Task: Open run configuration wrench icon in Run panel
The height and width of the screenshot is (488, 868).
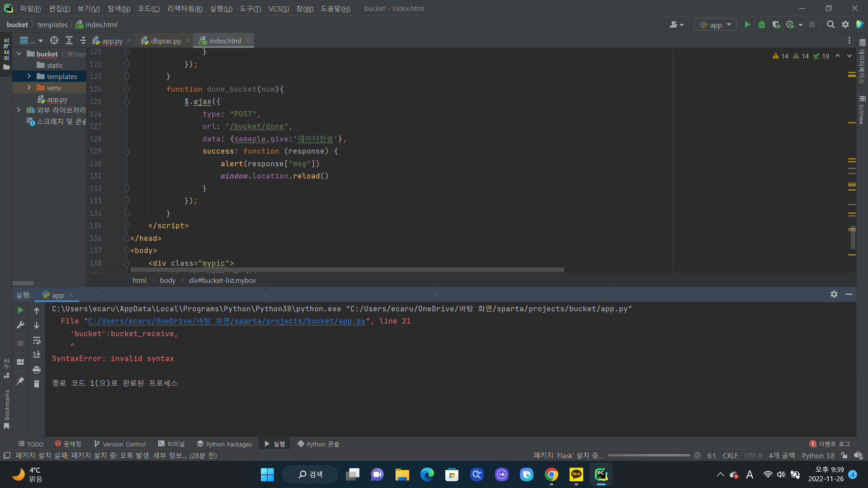Action: [x=20, y=325]
